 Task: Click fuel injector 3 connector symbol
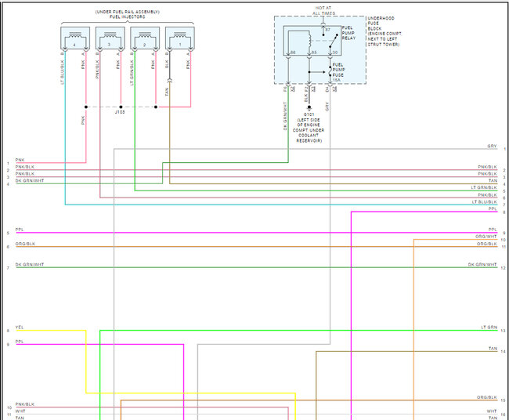(x=110, y=38)
